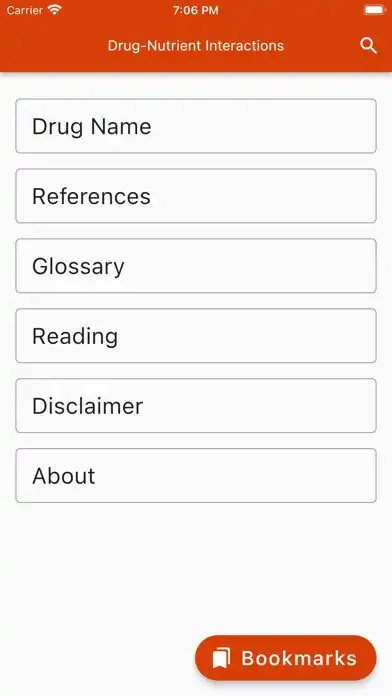Open the Drug Name section
Image resolution: width=392 pixels, height=696 pixels.
196,126
